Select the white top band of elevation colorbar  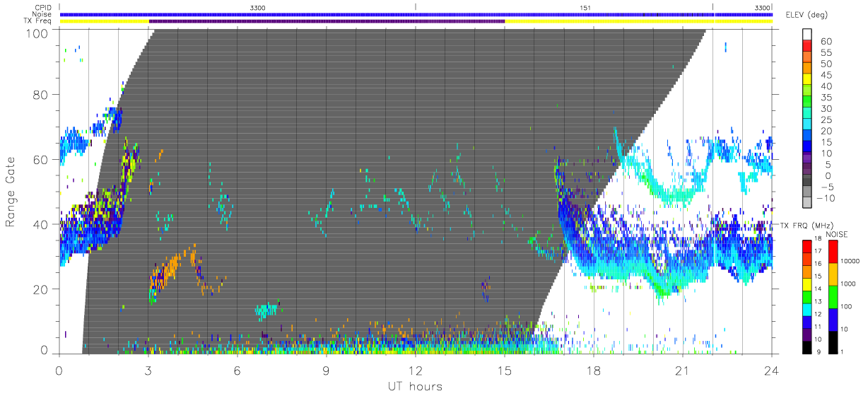tap(807, 34)
